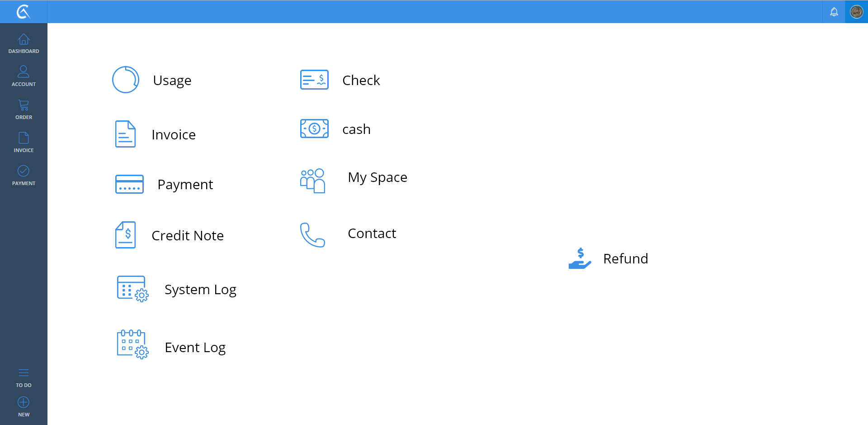
Task: Open Account in the sidebar
Action: coord(24,76)
